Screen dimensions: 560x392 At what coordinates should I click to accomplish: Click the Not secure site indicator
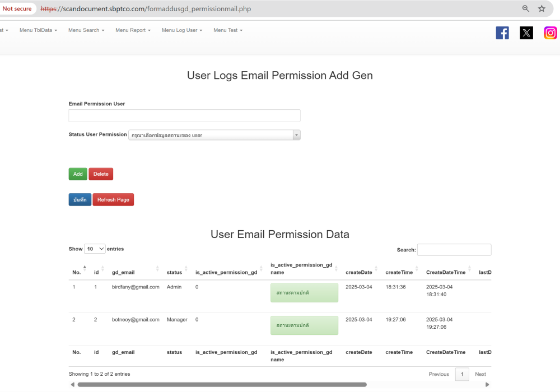pos(17,9)
